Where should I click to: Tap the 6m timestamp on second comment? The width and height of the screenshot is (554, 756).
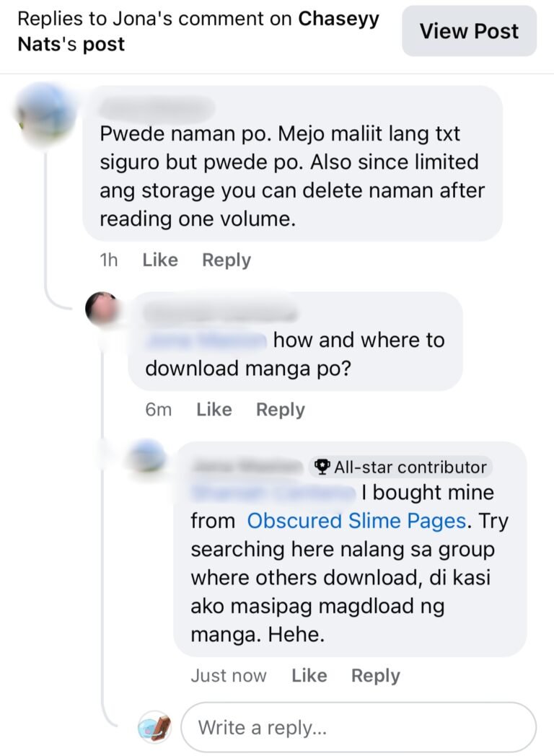pyautogui.click(x=158, y=409)
